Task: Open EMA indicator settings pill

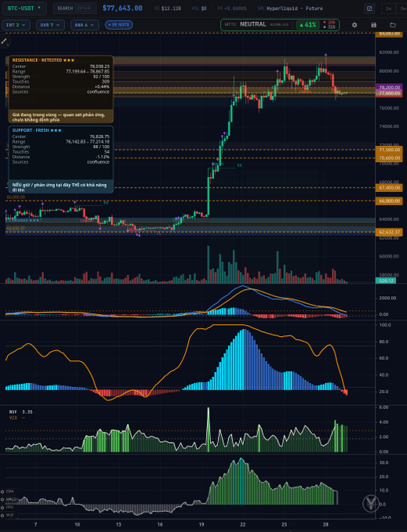Action: [x=8, y=491]
